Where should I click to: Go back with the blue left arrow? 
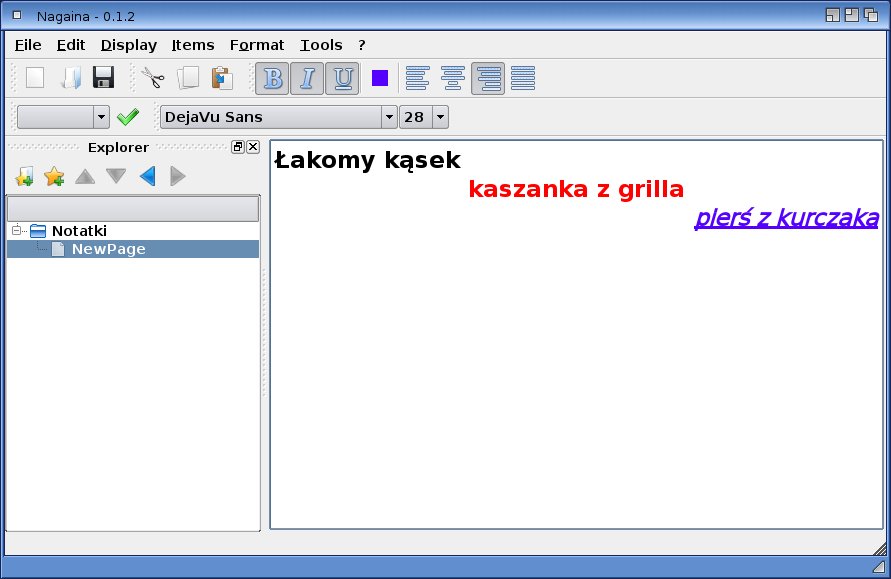point(147,176)
